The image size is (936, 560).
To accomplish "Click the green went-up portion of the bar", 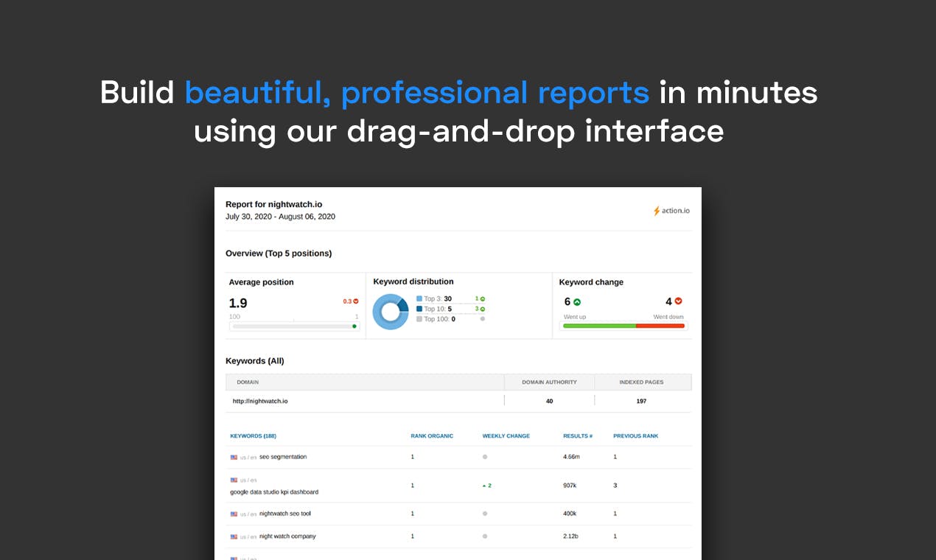I will 598,326.
